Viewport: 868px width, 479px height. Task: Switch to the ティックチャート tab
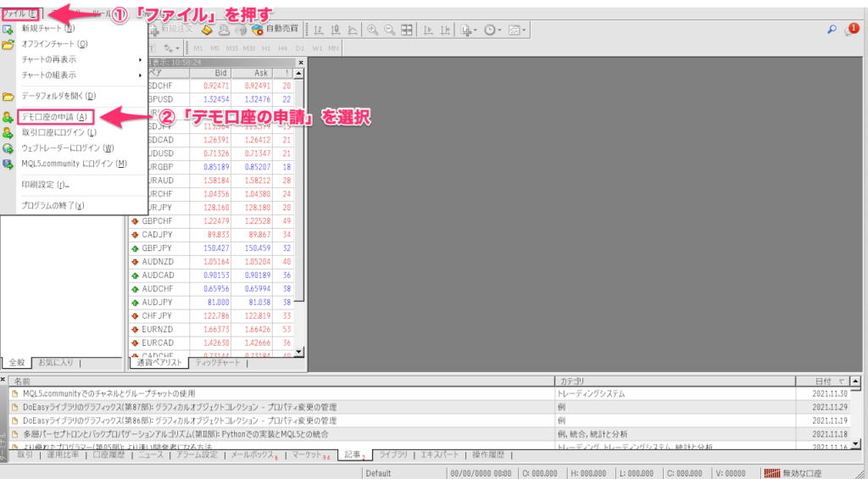(217, 363)
